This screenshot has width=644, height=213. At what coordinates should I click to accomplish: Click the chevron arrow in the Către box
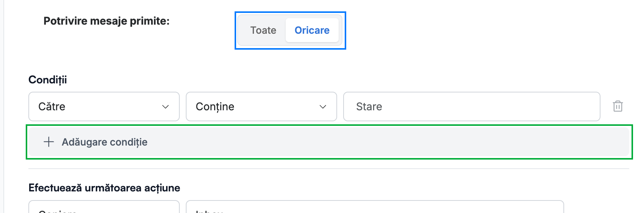tap(165, 107)
